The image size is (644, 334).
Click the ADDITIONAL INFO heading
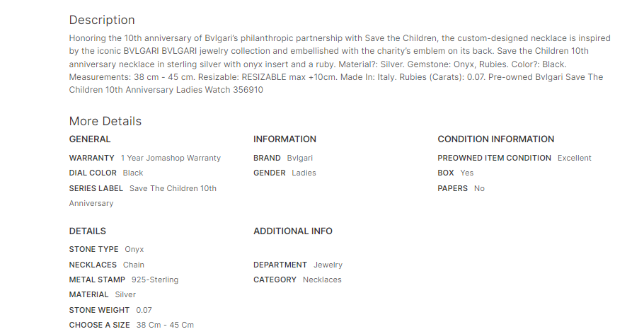pyautogui.click(x=292, y=231)
